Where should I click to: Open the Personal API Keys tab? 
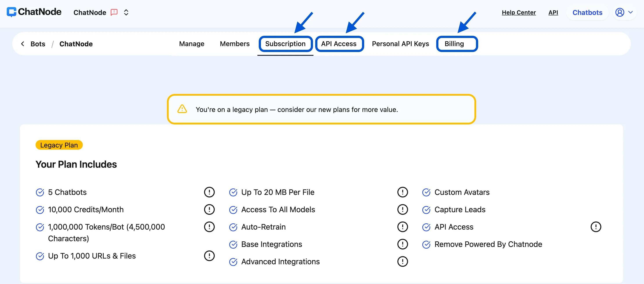(x=400, y=44)
